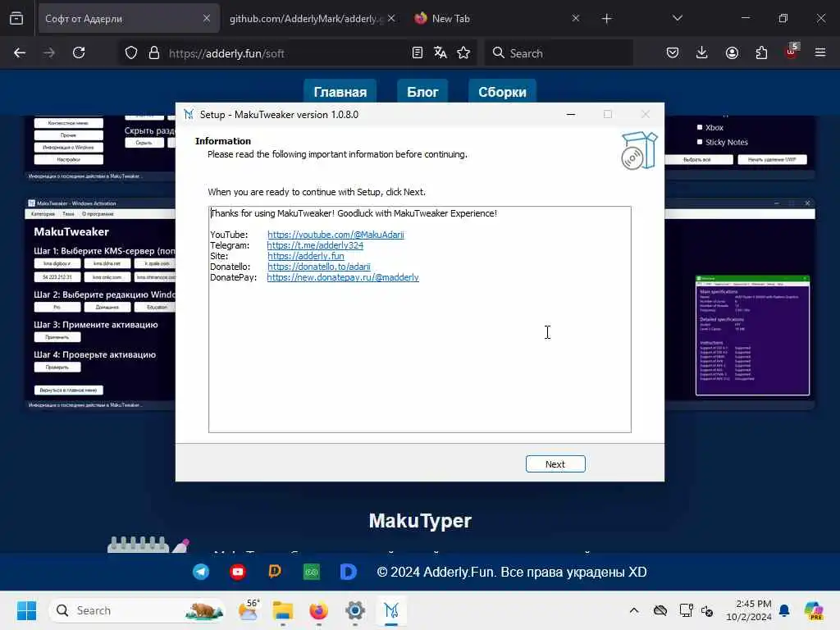The image size is (840, 630).
Task: Expand the list all tabs chevron
Action: [677, 18]
